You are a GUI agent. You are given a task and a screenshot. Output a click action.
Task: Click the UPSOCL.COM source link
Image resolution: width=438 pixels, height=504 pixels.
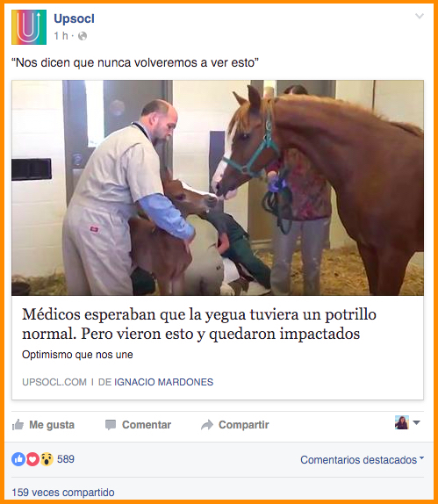coord(54,382)
